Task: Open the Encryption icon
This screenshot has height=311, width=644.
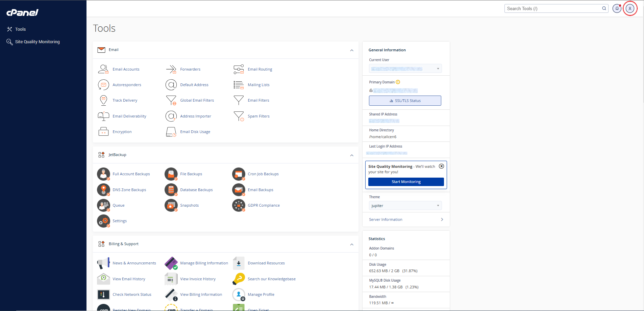Action: 103,132
